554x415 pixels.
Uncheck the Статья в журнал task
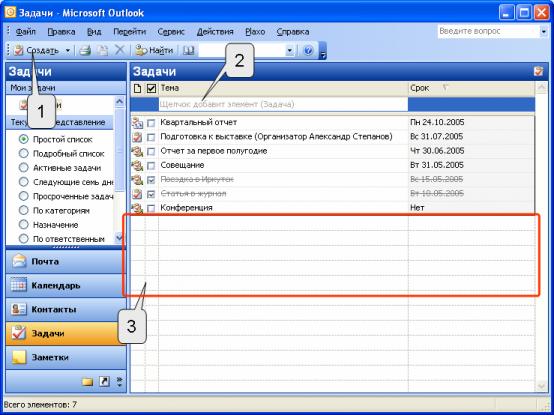tap(151, 194)
